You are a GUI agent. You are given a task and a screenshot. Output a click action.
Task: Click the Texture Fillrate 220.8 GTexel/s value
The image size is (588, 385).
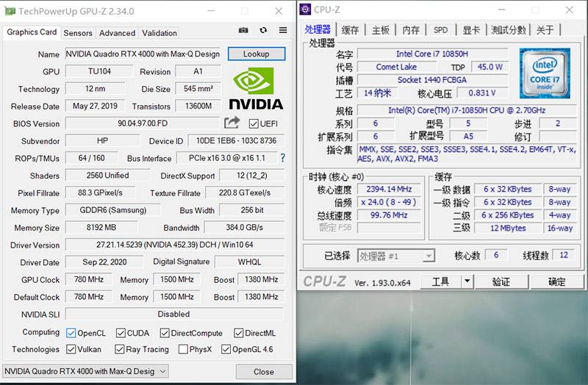click(x=245, y=192)
